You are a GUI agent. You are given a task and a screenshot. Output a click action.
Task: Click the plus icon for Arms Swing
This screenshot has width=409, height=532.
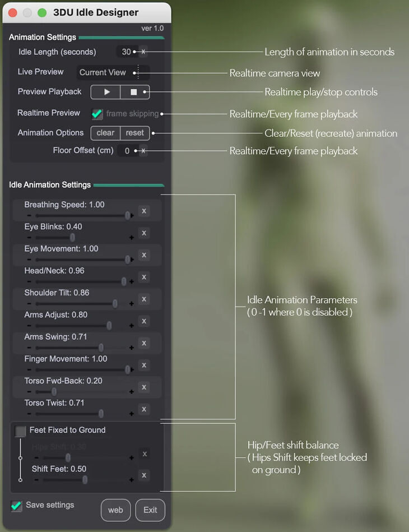coord(132,348)
